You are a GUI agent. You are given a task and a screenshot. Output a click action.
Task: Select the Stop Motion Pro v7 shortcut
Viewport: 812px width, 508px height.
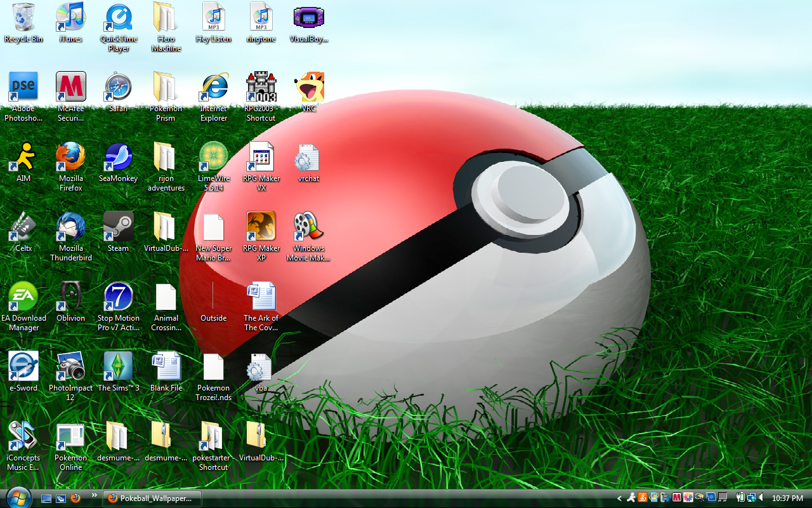point(119,307)
